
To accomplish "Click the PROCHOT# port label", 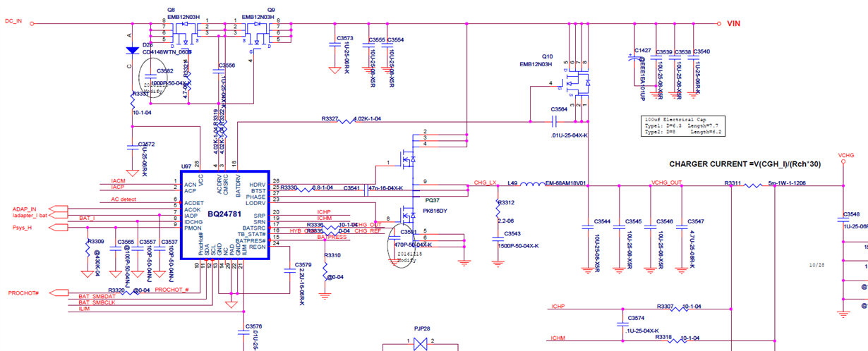I will [23, 292].
